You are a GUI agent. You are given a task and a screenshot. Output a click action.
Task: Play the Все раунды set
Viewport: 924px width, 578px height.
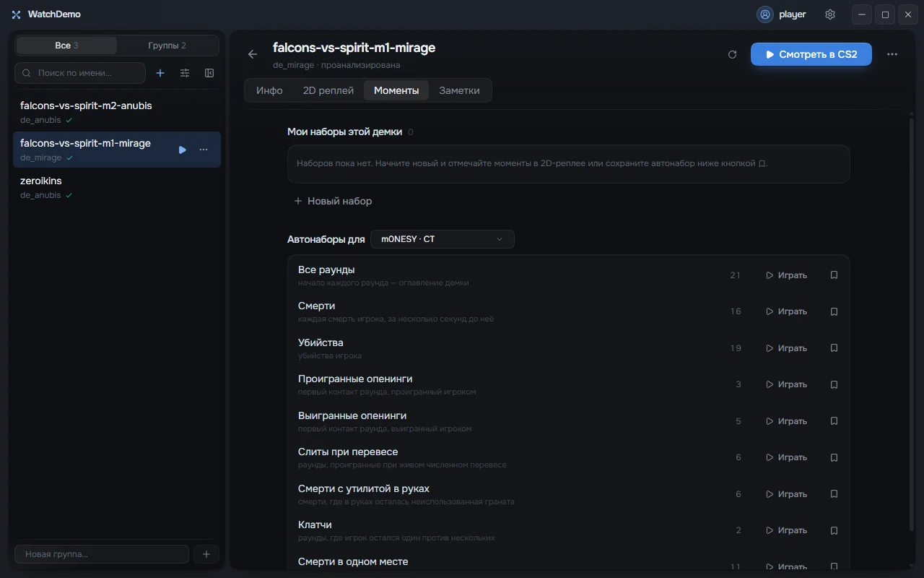pos(786,275)
